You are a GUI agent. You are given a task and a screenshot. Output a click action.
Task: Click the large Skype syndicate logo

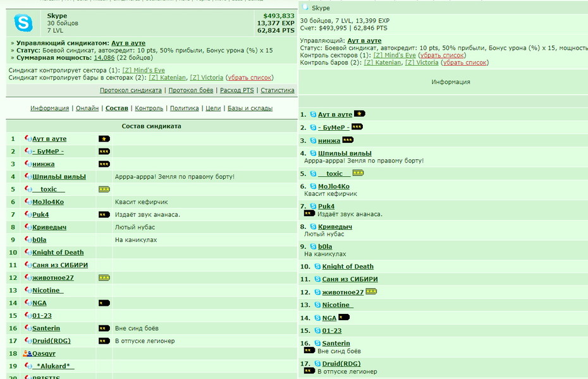coord(23,23)
